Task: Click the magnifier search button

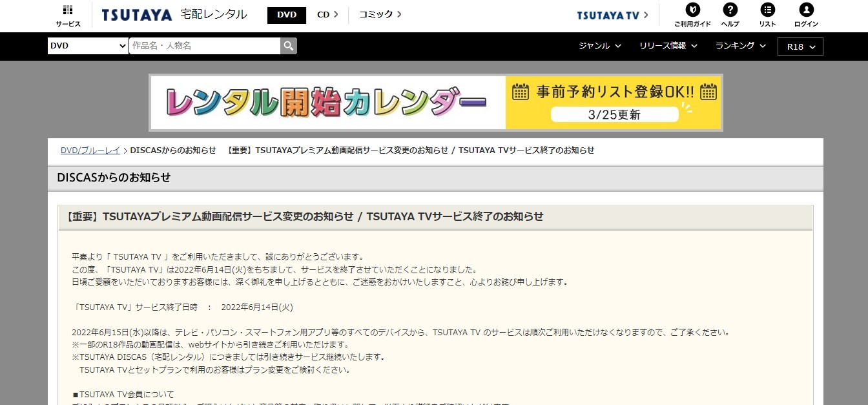Action: click(x=289, y=46)
